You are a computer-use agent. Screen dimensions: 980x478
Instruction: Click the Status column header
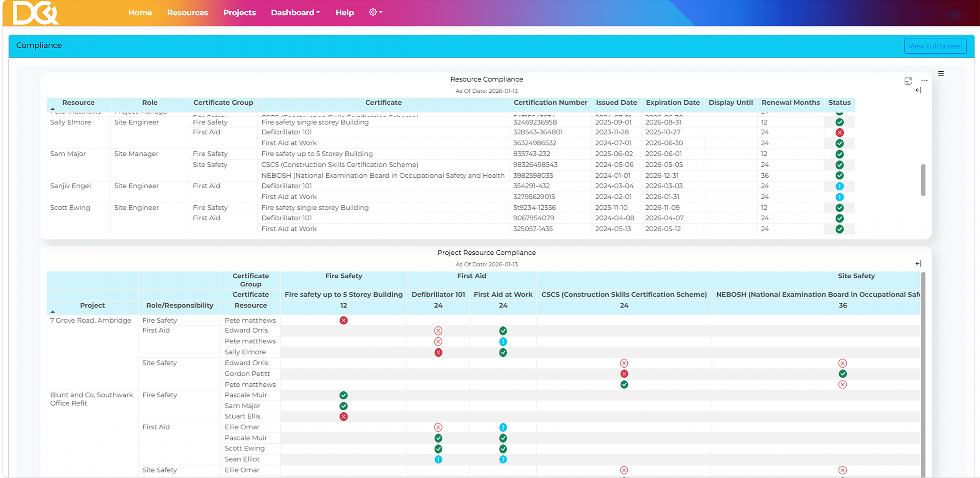pos(839,103)
